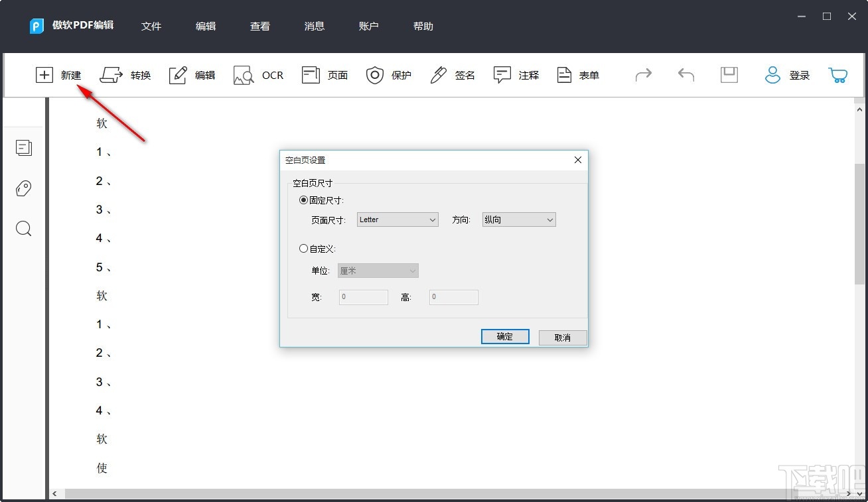Open the 方向 orientation dropdown
This screenshot has height=502, width=868.
[x=518, y=219]
